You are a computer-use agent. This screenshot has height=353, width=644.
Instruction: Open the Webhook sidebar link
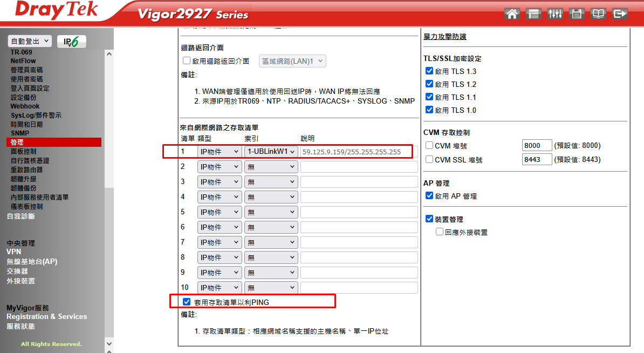pos(25,106)
